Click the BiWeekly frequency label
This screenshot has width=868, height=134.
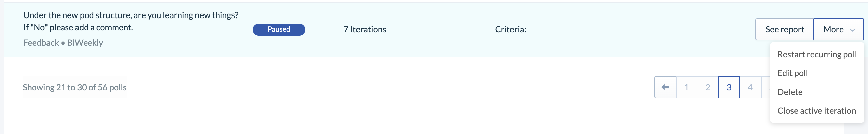(x=85, y=43)
